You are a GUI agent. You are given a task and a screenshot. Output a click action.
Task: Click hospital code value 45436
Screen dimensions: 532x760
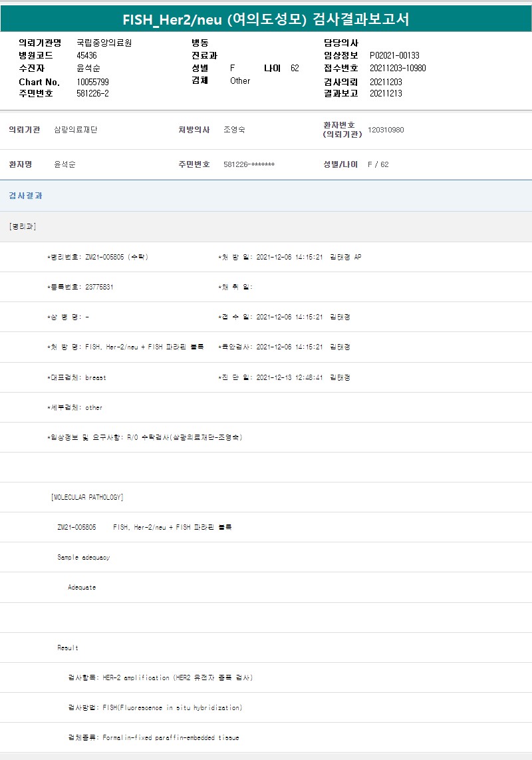(x=86, y=56)
